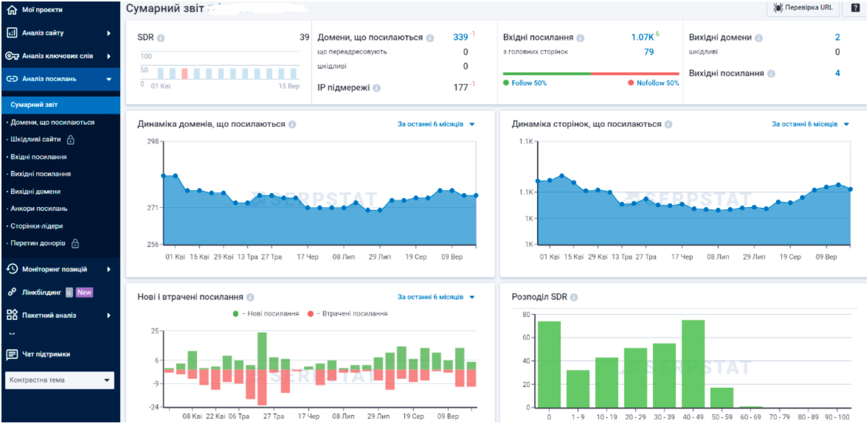Click the lock icon beside Перетин донорів
868x425 pixels.
[75, 243]
